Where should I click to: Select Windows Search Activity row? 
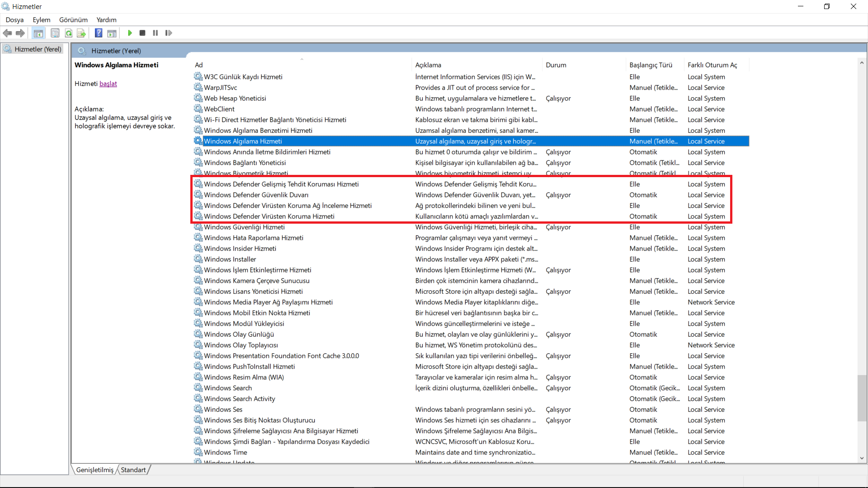coord(471,399)
